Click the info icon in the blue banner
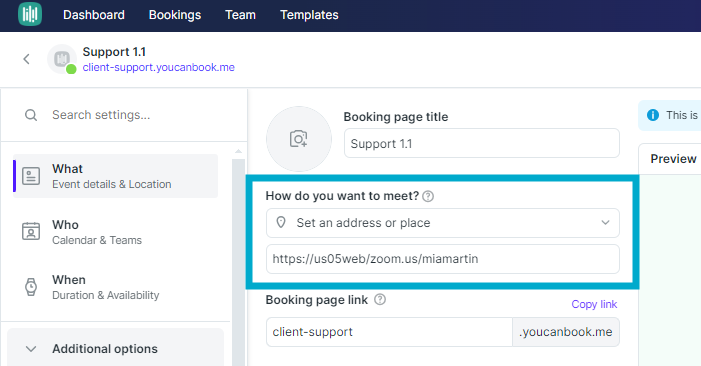Image resolution: width=701 pixels, height=366 pixels. click(653, 115)
